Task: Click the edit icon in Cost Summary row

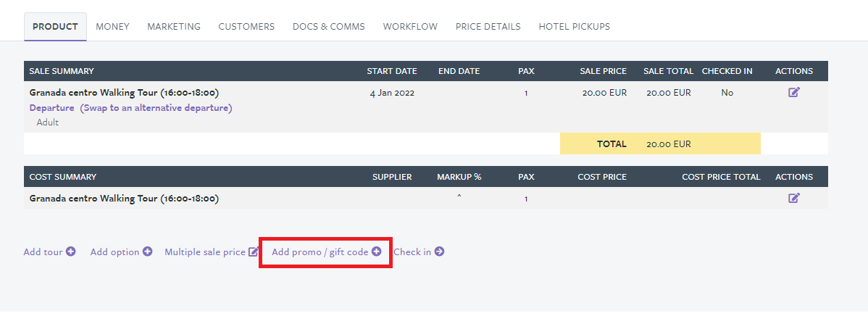Action: (794, 198)
